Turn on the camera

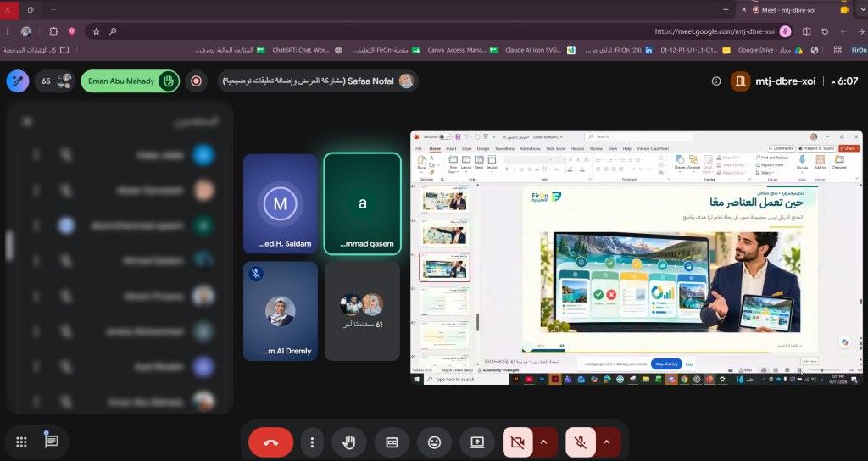pyautogui.click(x=518, y=442)
